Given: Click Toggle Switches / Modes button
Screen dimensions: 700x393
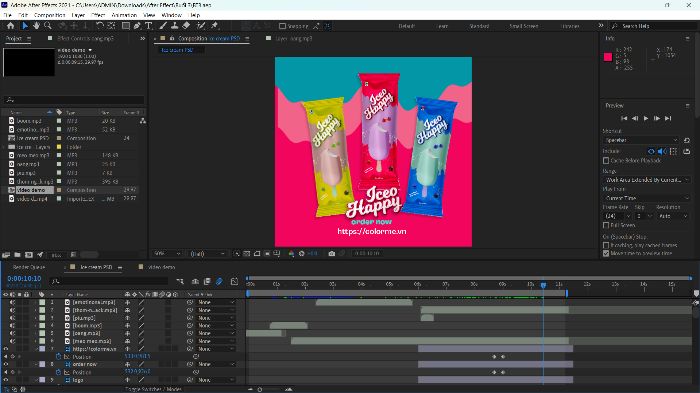Looking at the screenshot, I should coord(153,389).
